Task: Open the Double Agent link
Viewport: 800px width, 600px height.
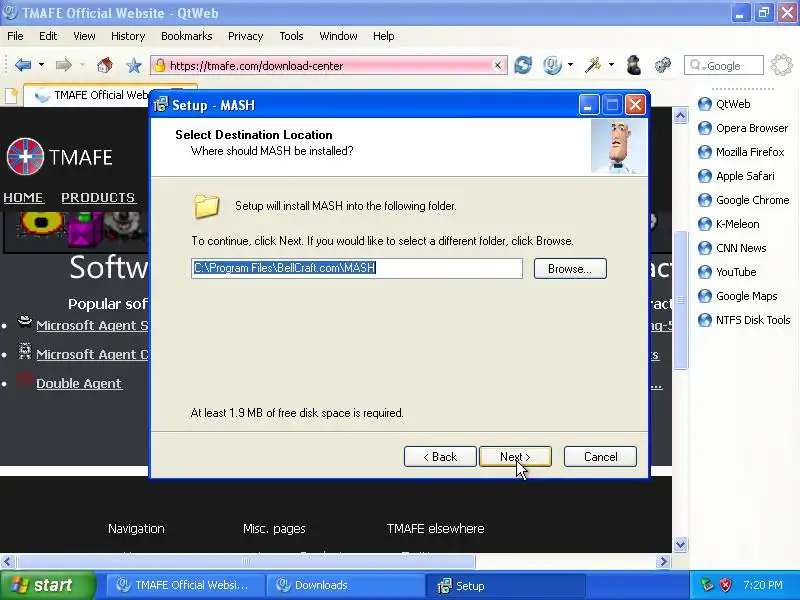Action: (79, 383)
